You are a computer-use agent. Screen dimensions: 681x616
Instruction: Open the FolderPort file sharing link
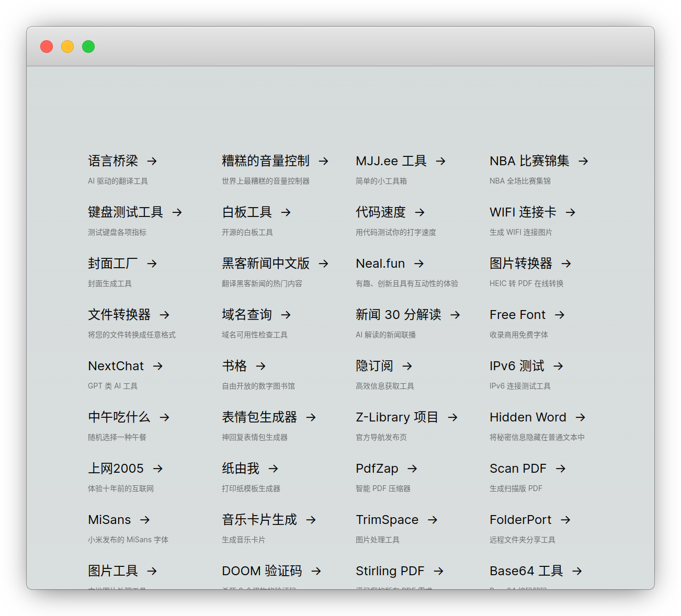point(520,520)
